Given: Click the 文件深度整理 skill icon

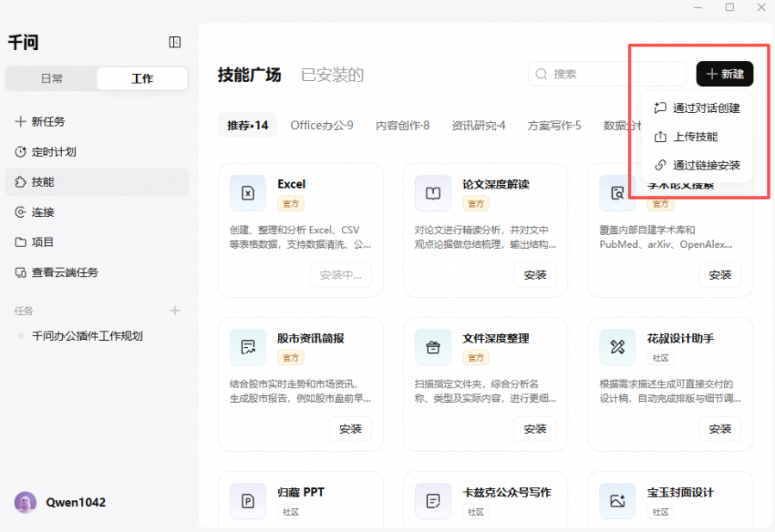Looking at the screenshot, I should [x=433, y=347].
